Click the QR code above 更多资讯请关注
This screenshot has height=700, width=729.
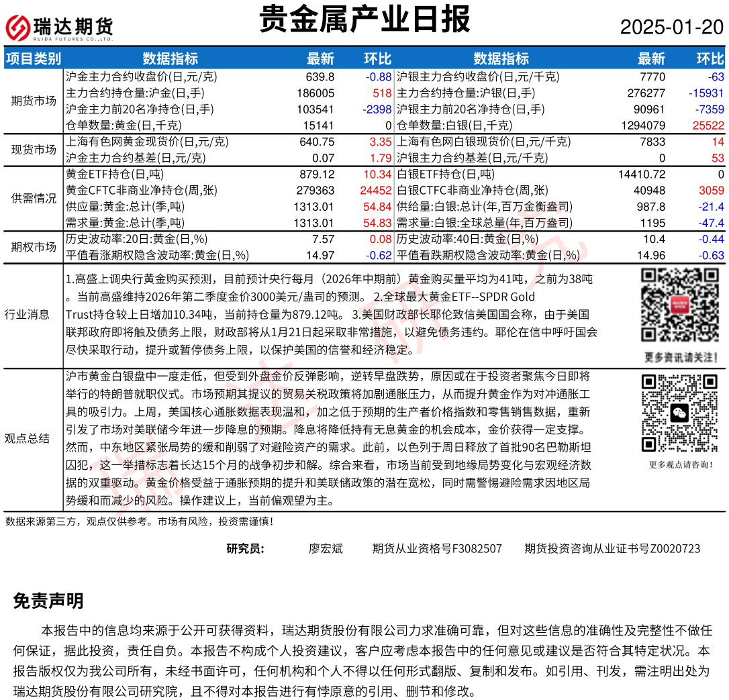point(679,307)
